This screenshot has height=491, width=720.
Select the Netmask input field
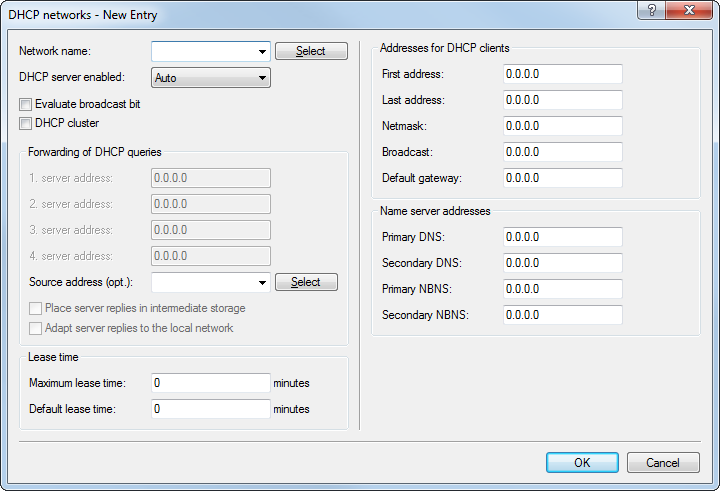[562, 126]
